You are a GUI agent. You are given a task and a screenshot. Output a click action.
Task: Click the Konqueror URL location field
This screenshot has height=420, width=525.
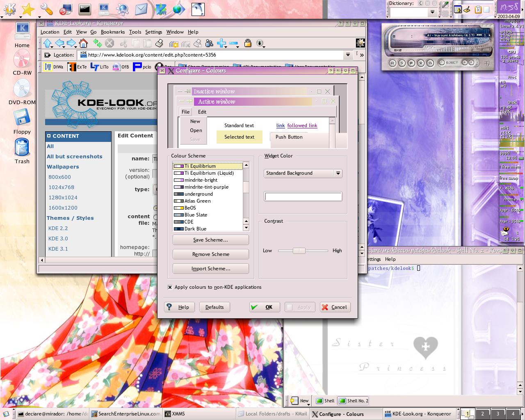tap(211, 55)
